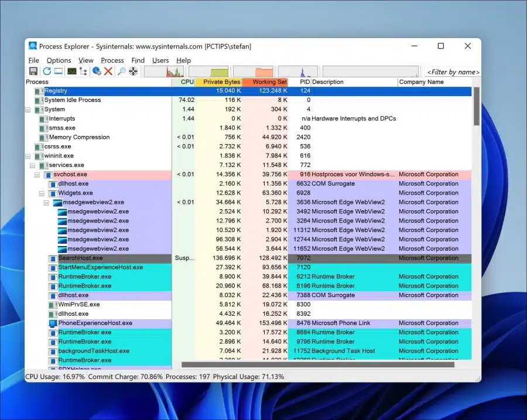527x420 pixels.
Task: Sort by Company Name column header
Action: tap(435, 81)
